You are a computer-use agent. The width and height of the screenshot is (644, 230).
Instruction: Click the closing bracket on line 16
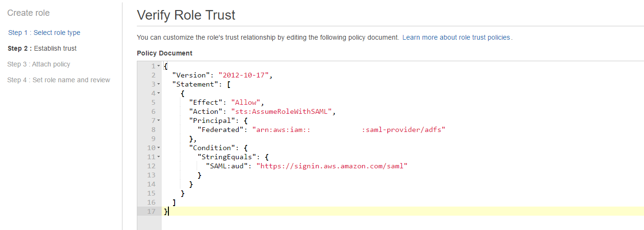click(174, 202)
